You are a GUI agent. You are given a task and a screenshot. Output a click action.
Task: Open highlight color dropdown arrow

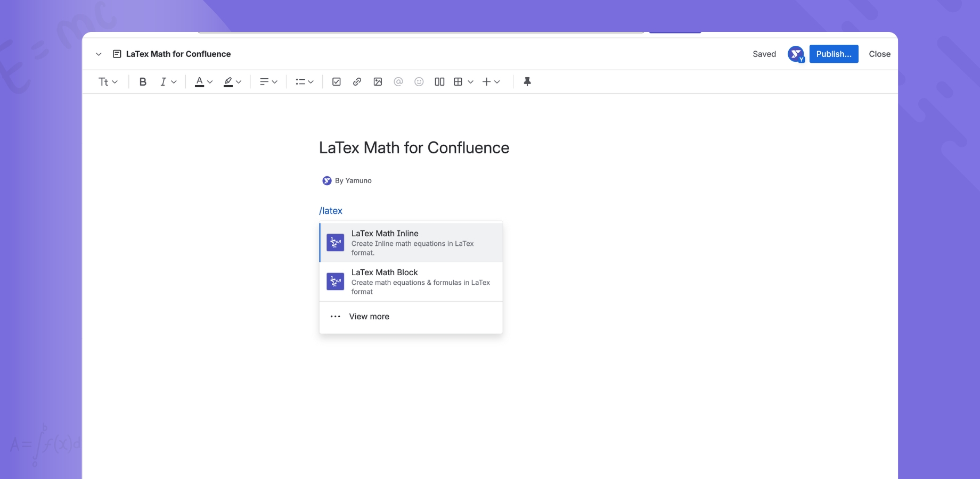click(239, 82)
